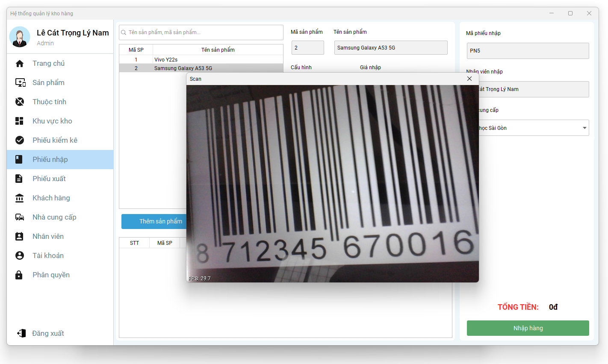
Task: Click the Phân quyền lock icon
Action: (x=19, y=275)
